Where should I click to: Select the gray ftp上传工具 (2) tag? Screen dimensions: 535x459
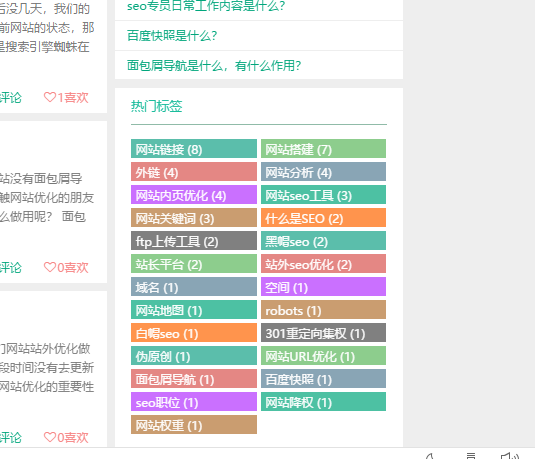tap(194, 241)
